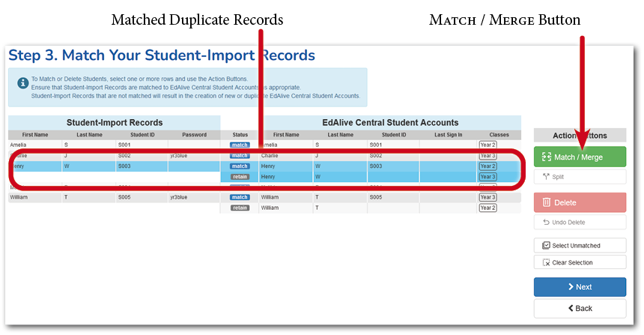
Task: Click the Year 2 class tag in William's retain row
Action: (x=488, y=208)
